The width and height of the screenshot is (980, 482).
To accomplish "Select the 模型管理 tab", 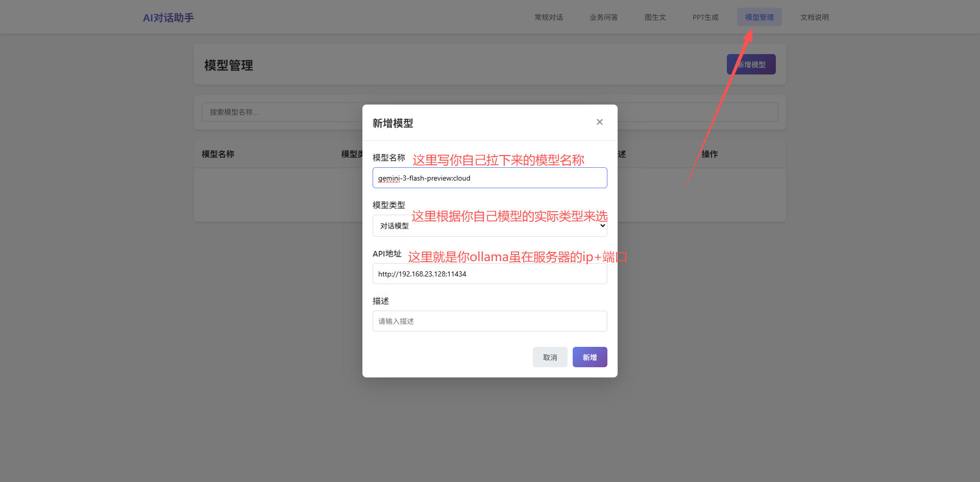I will (759, 17).
